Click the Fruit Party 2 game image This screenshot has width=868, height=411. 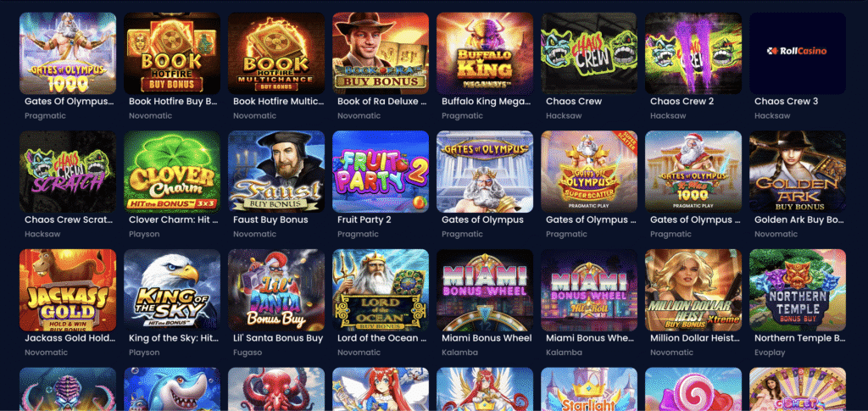[x=381, y=171]
